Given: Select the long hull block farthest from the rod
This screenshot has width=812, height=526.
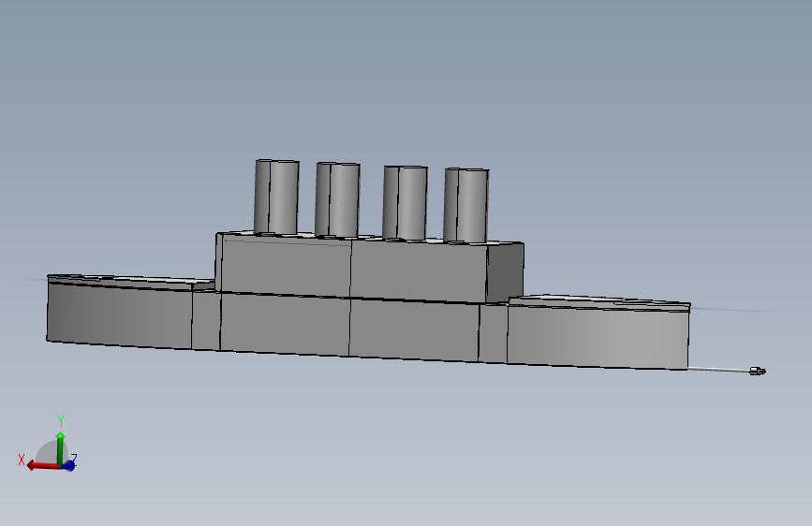Looking at the screenshot, I should (x=120, y=314).
